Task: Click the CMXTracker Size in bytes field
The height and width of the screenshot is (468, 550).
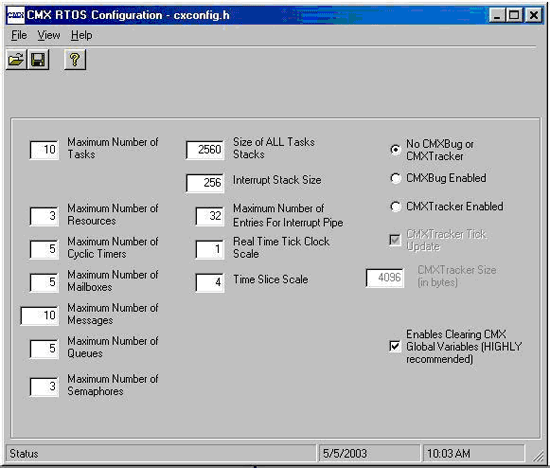Action: (x=385, y=278)
